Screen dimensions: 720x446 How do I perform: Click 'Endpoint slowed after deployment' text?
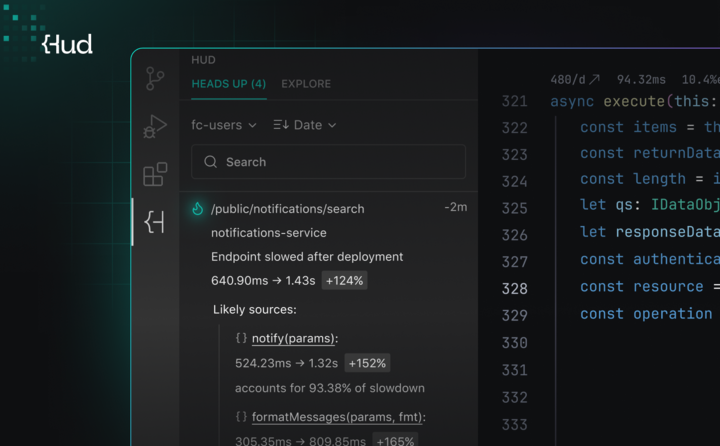coord(307,257)
